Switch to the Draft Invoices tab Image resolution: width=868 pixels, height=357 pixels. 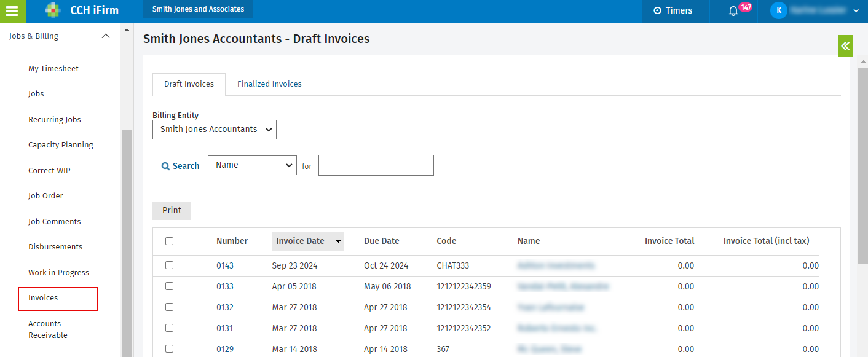tap(189, 84)
